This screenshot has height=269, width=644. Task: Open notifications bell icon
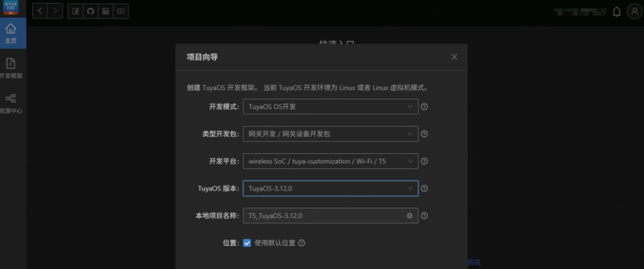pos(617,12)
